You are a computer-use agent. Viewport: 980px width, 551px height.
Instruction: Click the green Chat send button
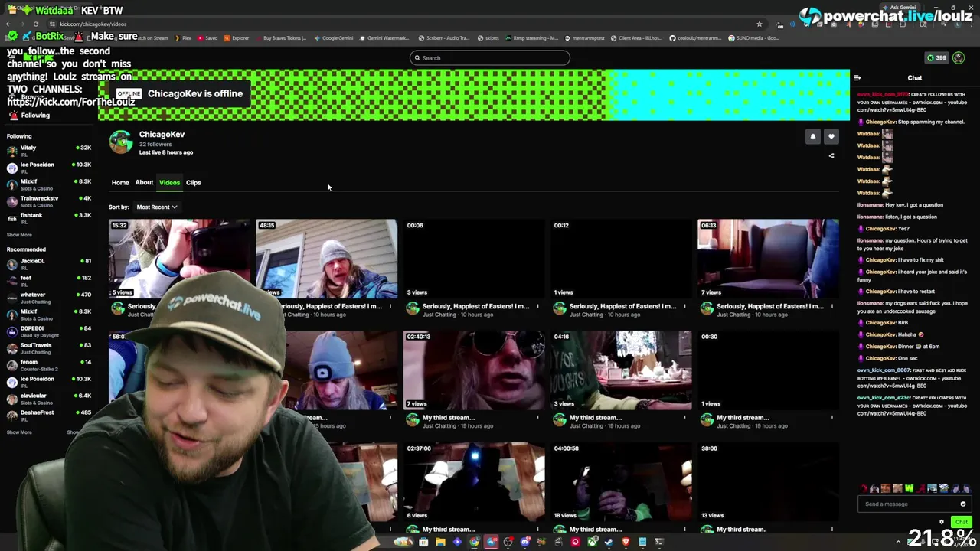[x=962, y=522]
